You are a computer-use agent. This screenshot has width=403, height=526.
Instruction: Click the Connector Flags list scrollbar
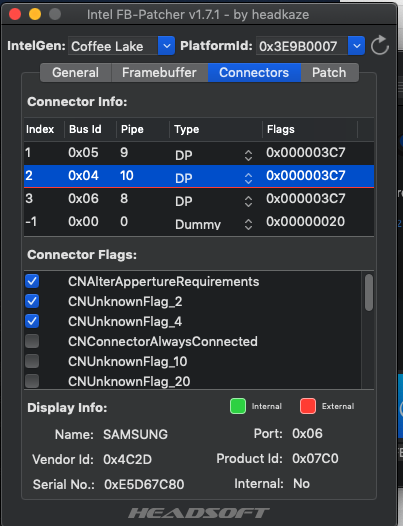click(x=369, y=293)
